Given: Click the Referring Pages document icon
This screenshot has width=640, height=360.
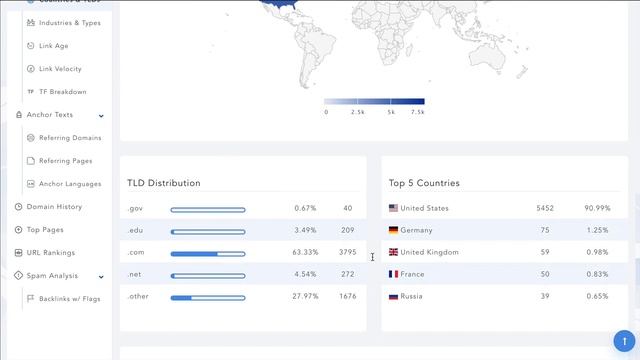Looking at the screenshot, I should 31,161.
